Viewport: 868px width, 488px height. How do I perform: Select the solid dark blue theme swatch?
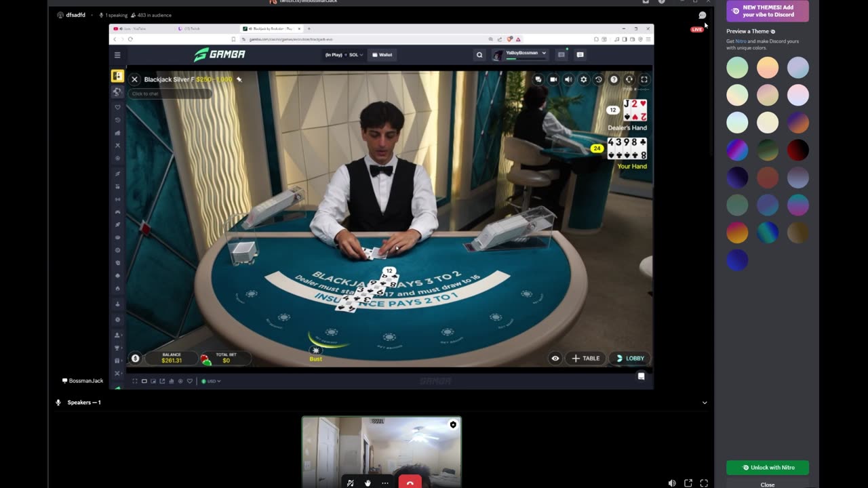pyautogui.click(x=737, y=260)
